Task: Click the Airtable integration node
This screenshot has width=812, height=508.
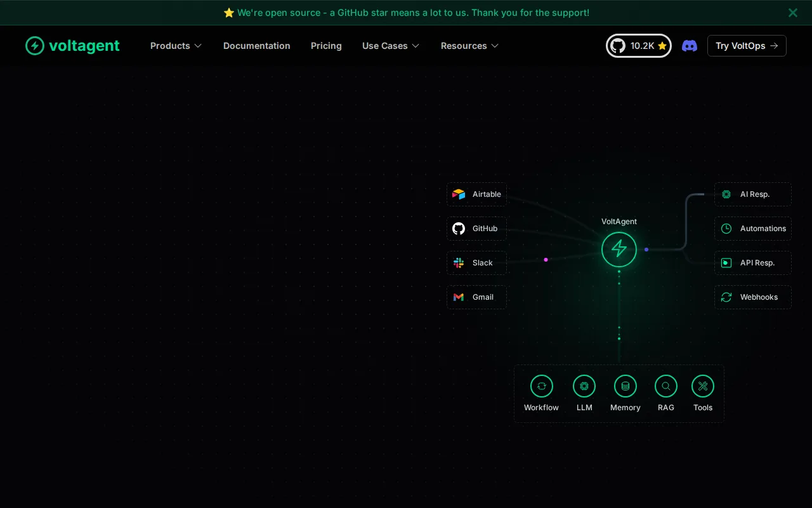Action: click(476, 194)
